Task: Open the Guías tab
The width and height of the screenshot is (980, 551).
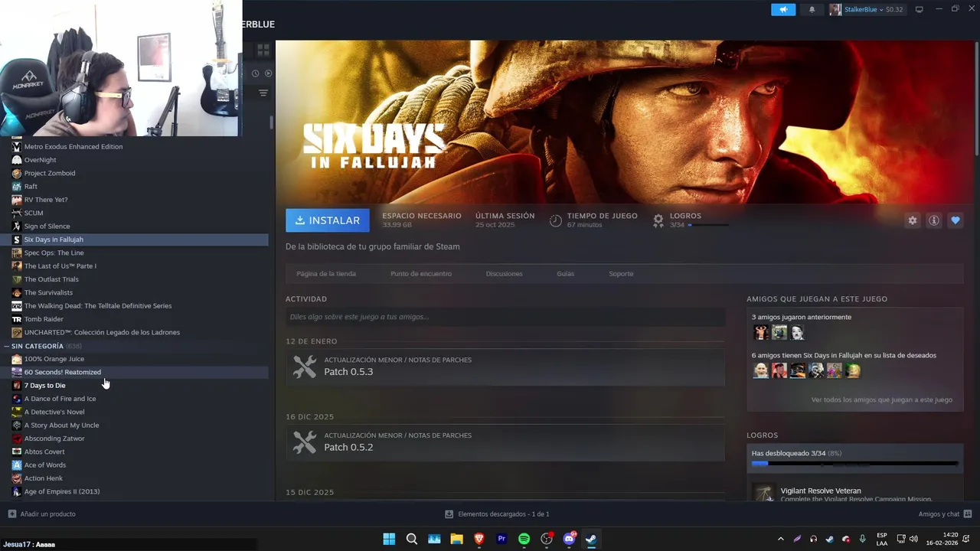Action: 565,273
